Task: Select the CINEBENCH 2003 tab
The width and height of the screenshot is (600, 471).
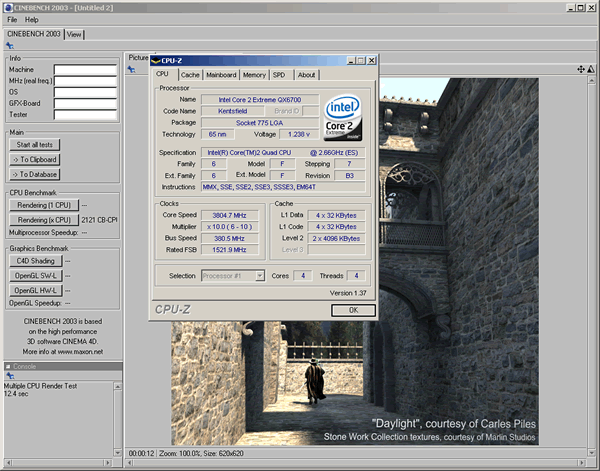Action: coord(34,34)
